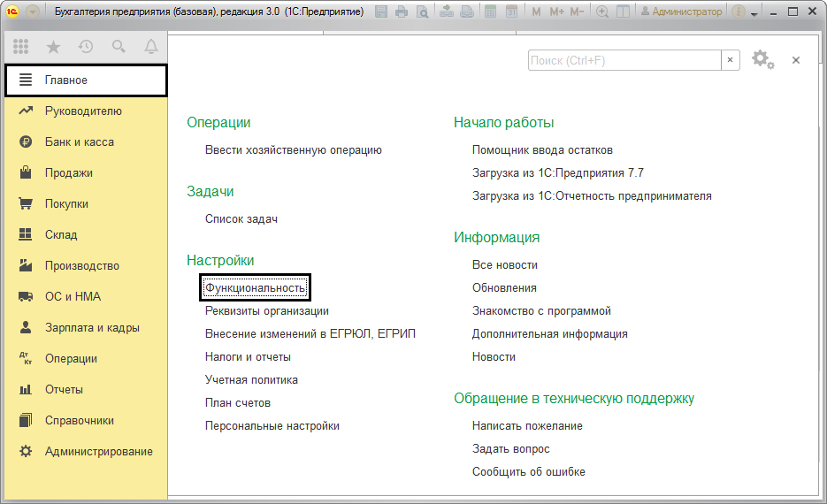
Task: Open the info (i) help icon
Action: pyautogui.click(x=739, y=11)
